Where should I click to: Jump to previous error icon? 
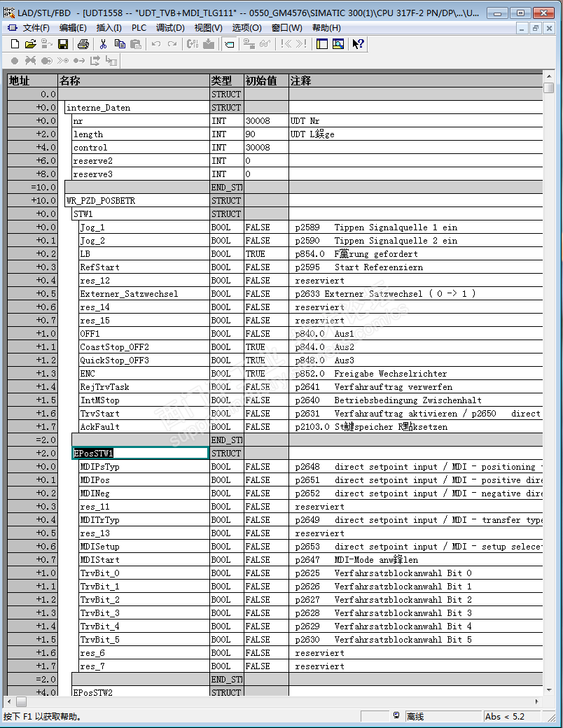[x=286, y=44]
